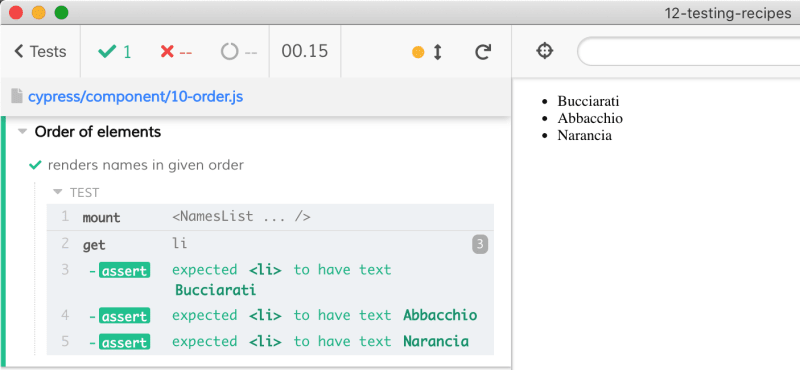Click the green checkmark beside renders names test
This screenshot has height=370, width=800.
(x=35, y=165)
